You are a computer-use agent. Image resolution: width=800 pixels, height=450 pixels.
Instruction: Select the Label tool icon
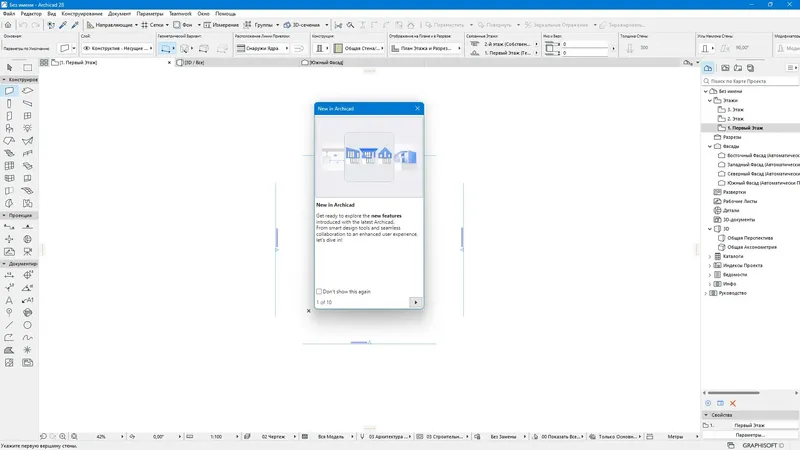(x=28, y=300)
